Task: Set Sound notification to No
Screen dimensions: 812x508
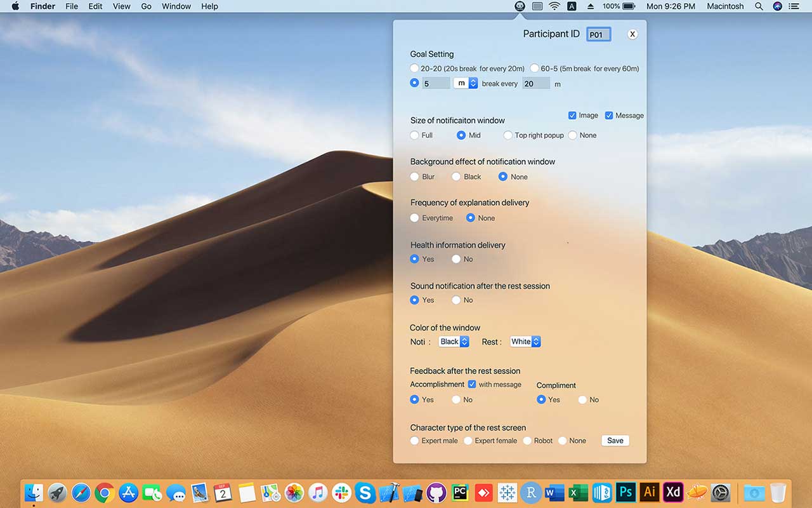Action: 456,300
